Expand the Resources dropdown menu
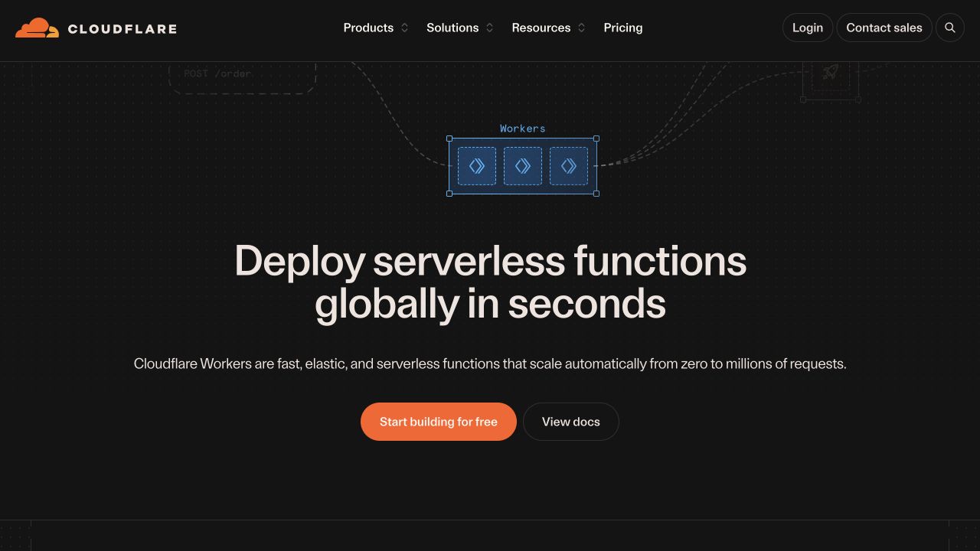 [549, 28]
